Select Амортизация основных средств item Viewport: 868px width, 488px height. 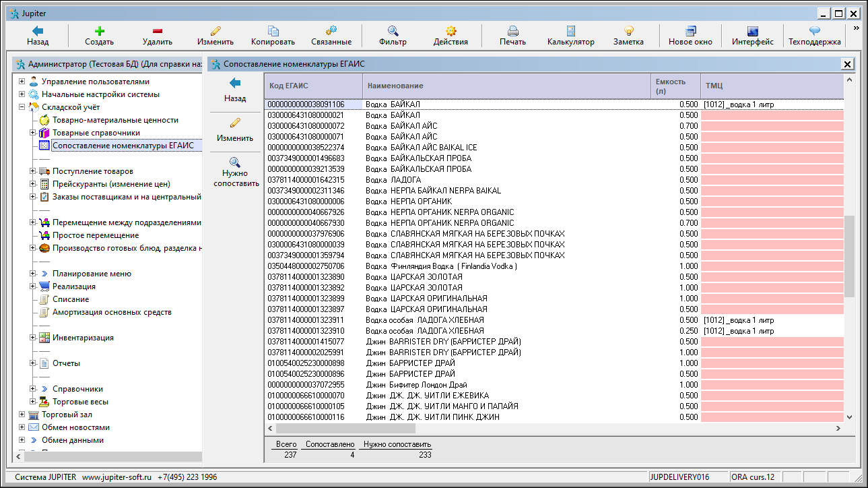pyautogui.click(x=112, y=312)
